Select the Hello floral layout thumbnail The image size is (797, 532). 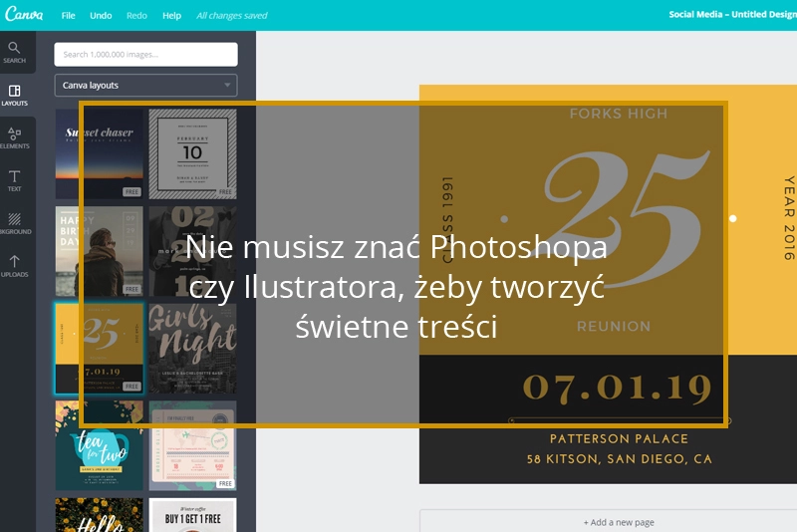[99, 515]
